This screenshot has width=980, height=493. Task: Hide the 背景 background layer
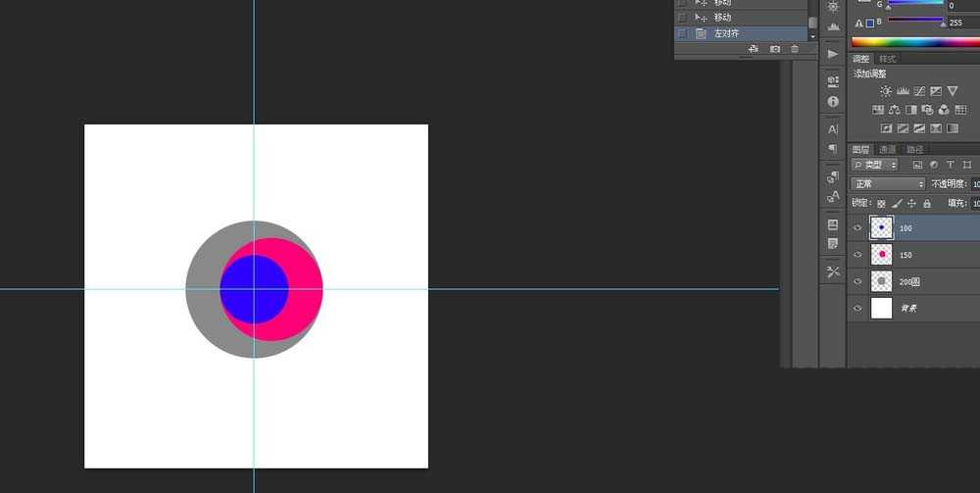[858, 309]
